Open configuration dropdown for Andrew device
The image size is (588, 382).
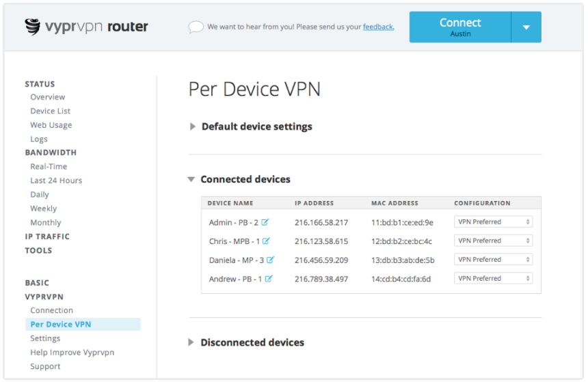[493, 278]
